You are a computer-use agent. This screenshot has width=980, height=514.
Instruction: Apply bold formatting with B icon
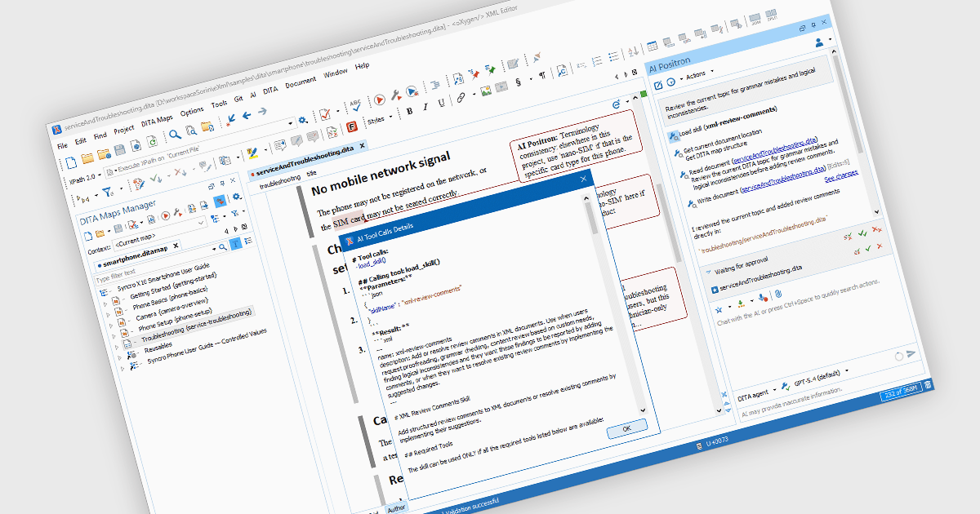click(x=410, y=111)
